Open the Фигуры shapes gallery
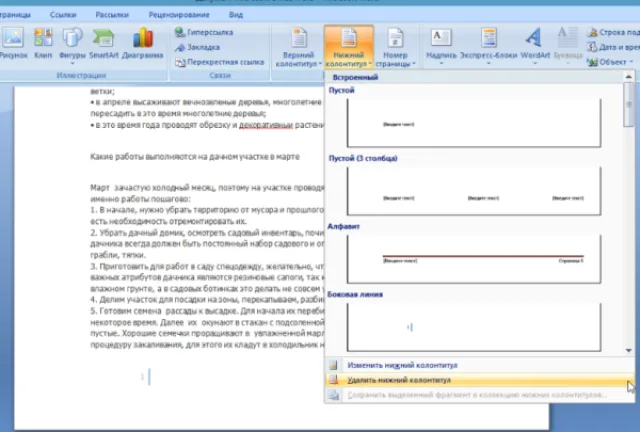This screenshot has width=640, height=432. coord(72,46)
